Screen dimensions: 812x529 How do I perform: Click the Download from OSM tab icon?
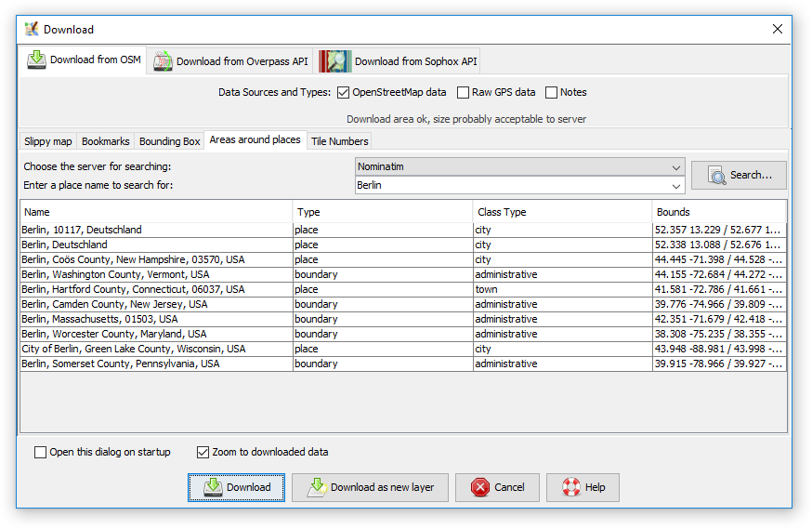[36, 60]
